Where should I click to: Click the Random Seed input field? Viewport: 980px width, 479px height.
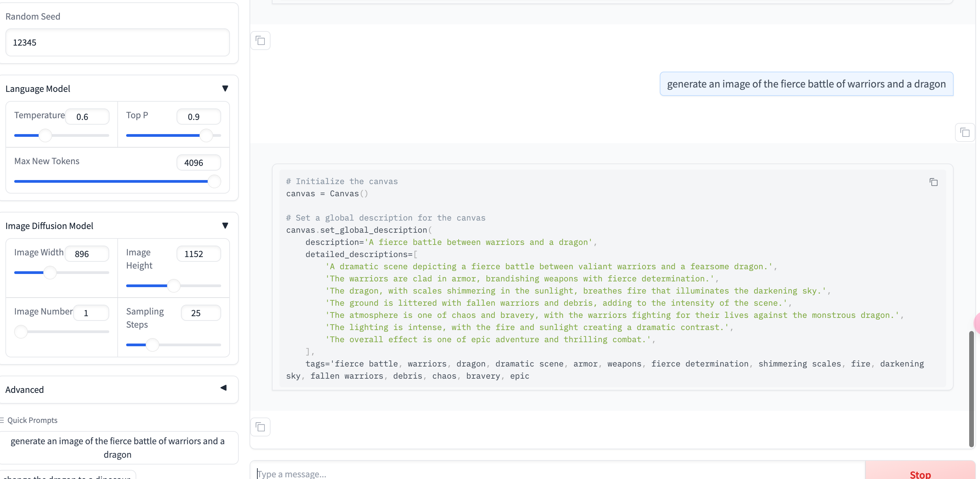[118, 42]
